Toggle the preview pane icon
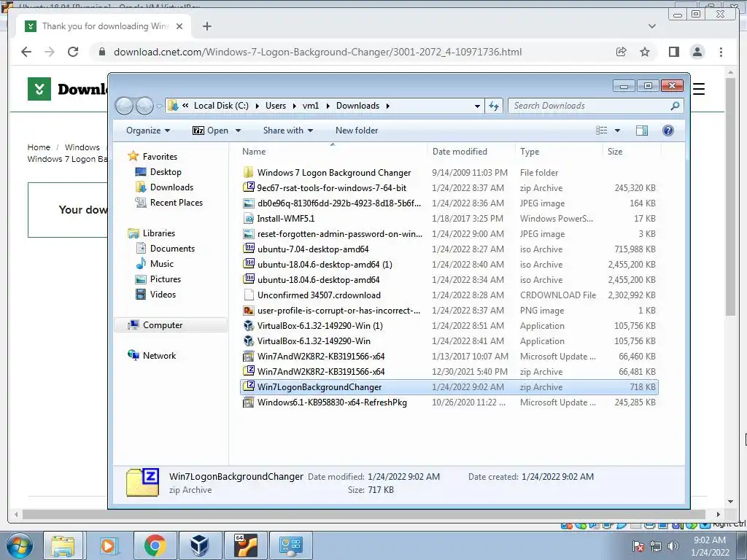This screenshot has width=747, height=560. click(642, 131)
